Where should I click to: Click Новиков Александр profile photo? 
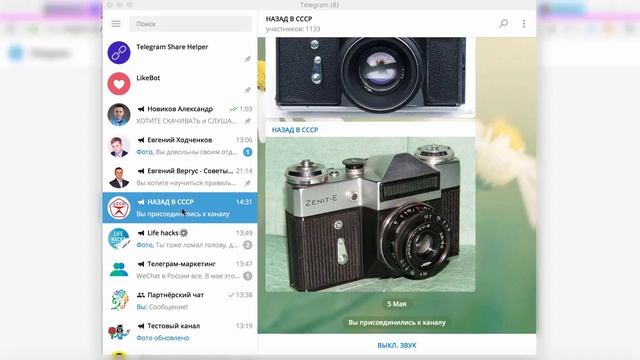(x=119, y=115)
